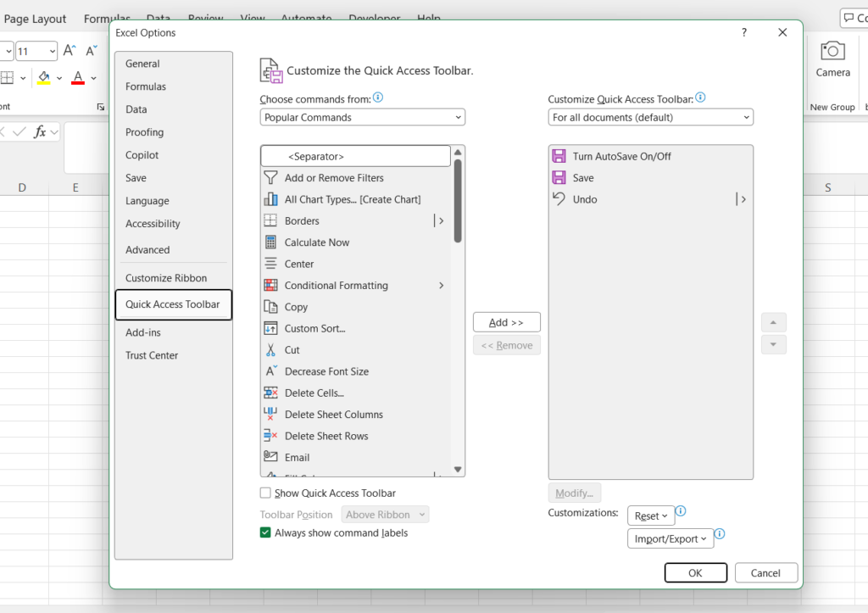
Task: Click the help question mark in dialog title
Action: coord(744,33)
